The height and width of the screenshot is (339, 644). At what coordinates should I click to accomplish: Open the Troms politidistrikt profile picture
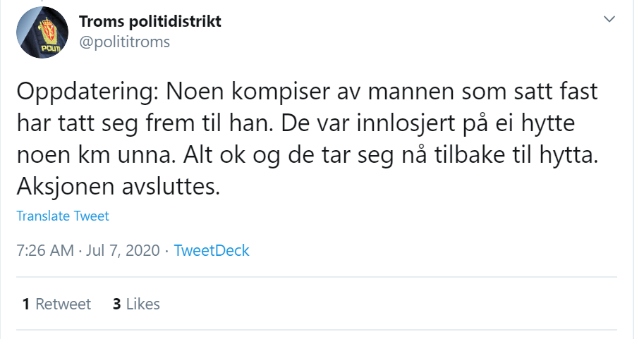[x=42, y=33]
